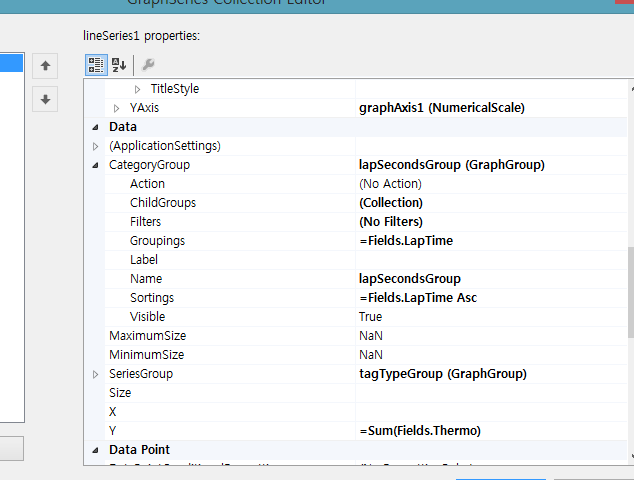
Task: Click the Action property (No Action) value
Action: (x=390, y=184)
